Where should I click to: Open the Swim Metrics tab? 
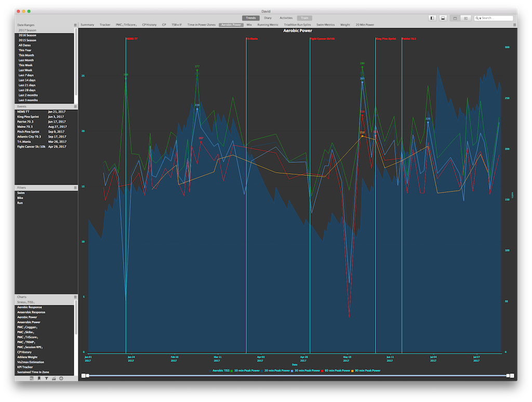click(325, 25)
